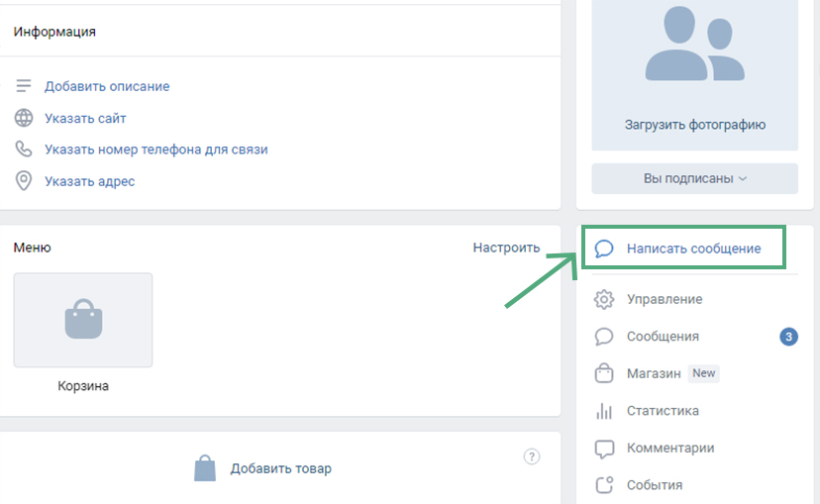Click Загрузить фотографию on the avatar placeholder
This screenshot has height=504, width=820.
click(x=694, y=125)
